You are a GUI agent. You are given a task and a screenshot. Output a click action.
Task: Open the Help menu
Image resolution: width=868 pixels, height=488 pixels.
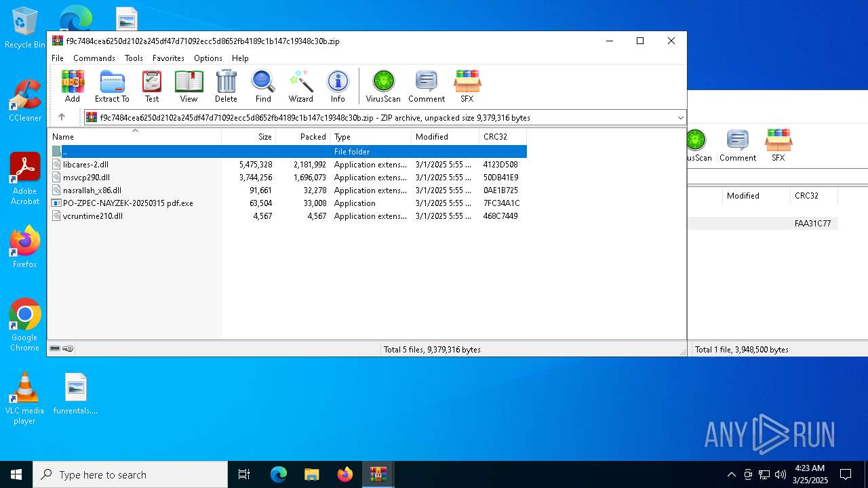coord(240,58)
